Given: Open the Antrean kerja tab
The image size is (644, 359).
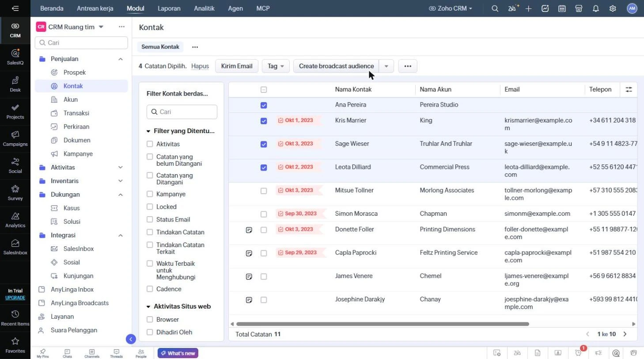Looking at the screenshot, I should click(x=95, y=8).
